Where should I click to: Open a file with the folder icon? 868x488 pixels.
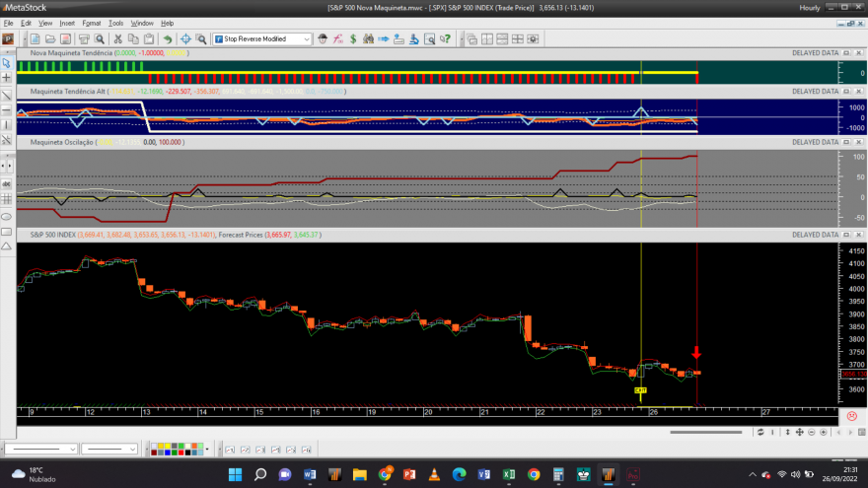[x=50, y=38]
